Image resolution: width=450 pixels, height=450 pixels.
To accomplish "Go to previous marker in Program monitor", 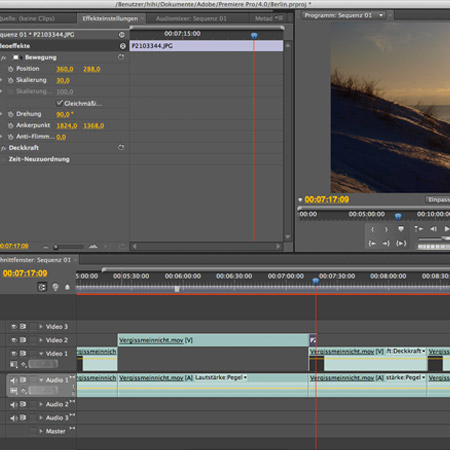I will tap(418, 229).
